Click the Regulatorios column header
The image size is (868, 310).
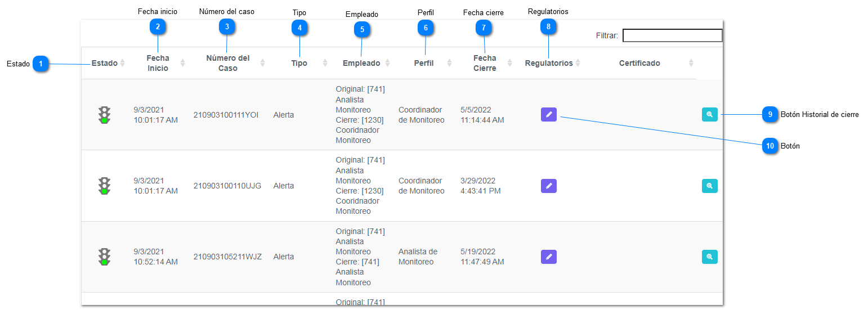click(x=549, y=63)
